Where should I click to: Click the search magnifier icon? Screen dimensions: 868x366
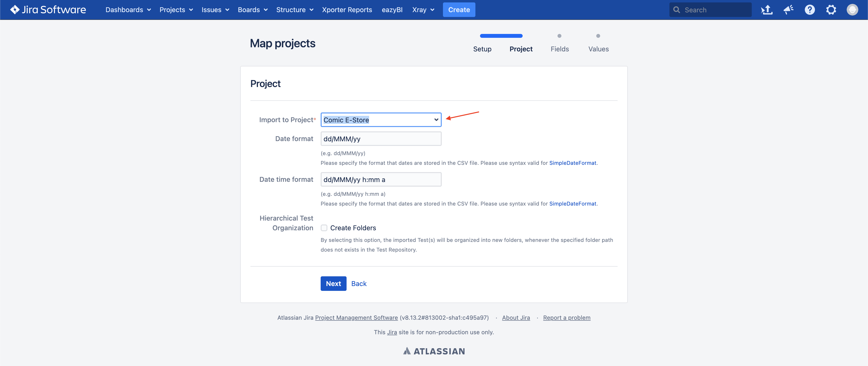pyautogui.click(x=676, y=10)
